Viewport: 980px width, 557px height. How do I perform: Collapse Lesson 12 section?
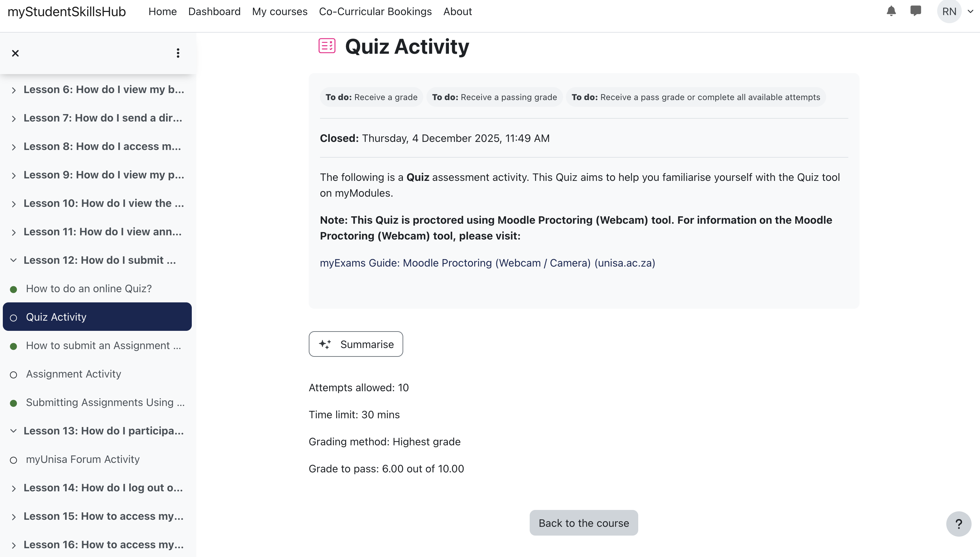[14, 260]
